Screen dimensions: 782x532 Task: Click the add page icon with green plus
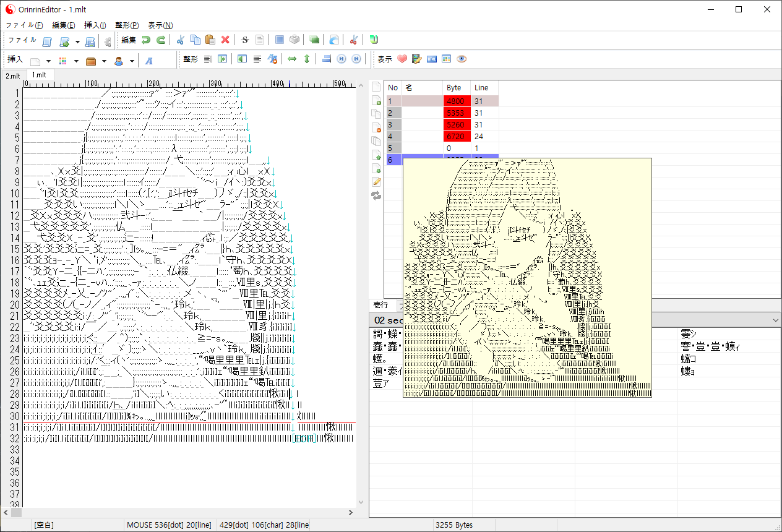(376, 100)
